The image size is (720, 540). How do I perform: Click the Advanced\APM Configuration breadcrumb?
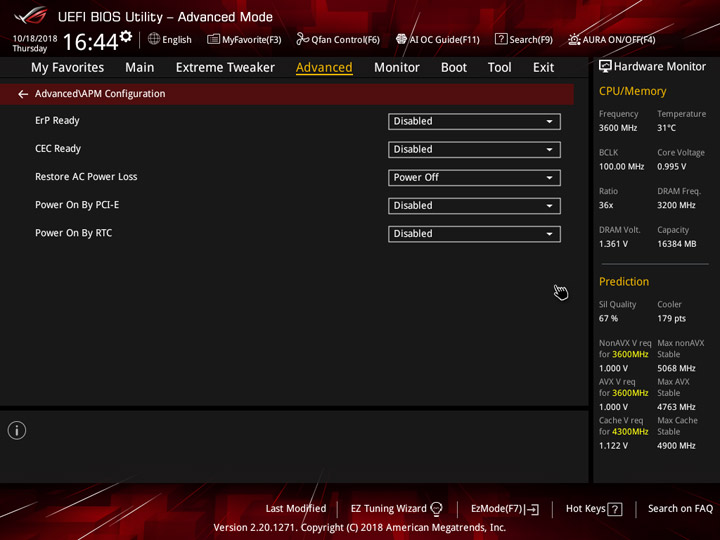coord(100,94)
